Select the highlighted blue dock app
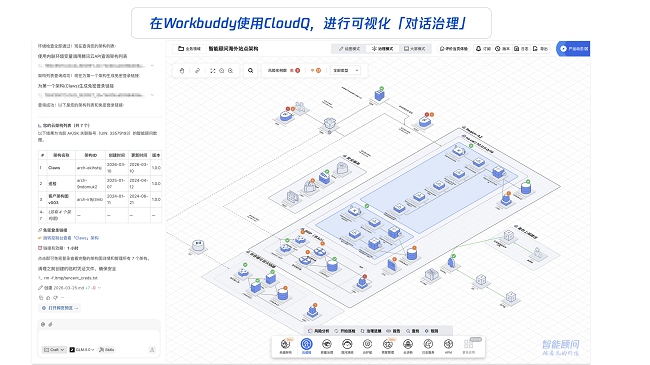Screen dimensions: 650x365 pyautogui.click(x=306, y=346)
